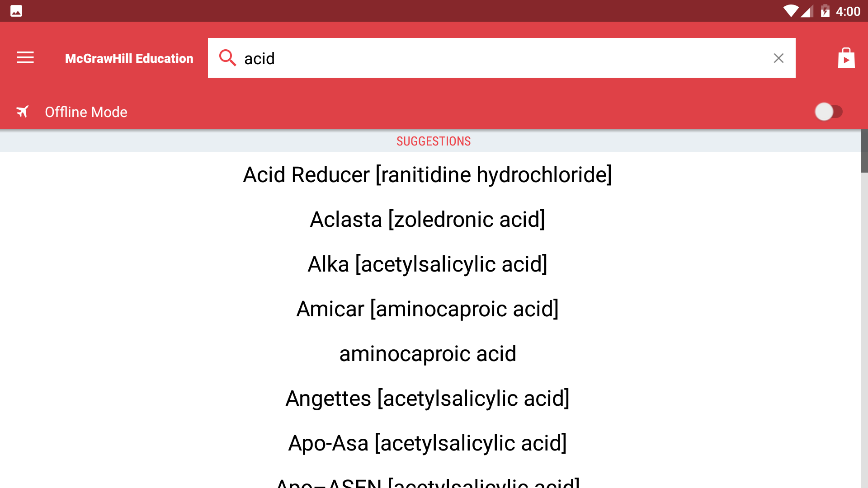Tap the Offline Mode label
Image resolution: width=868 pixels, height=488 pixels.
tap(86, 112)
